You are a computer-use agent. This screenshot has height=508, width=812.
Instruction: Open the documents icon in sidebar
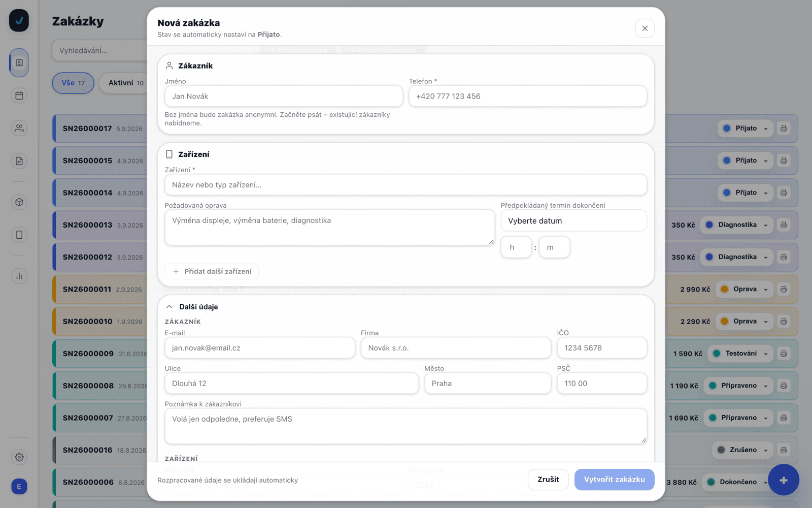click(19, 161)
